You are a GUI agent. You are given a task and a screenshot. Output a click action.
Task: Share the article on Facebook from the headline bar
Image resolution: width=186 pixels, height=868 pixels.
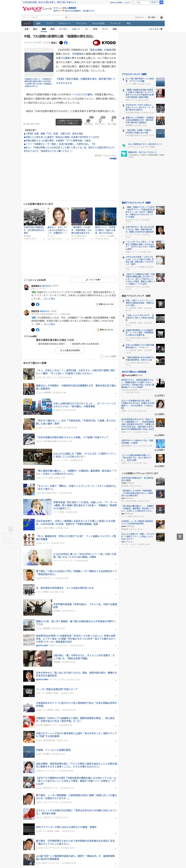click(66, 43)
